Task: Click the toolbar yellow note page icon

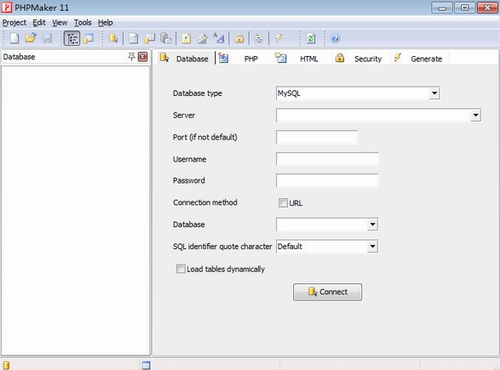Action: pos(186,39)
